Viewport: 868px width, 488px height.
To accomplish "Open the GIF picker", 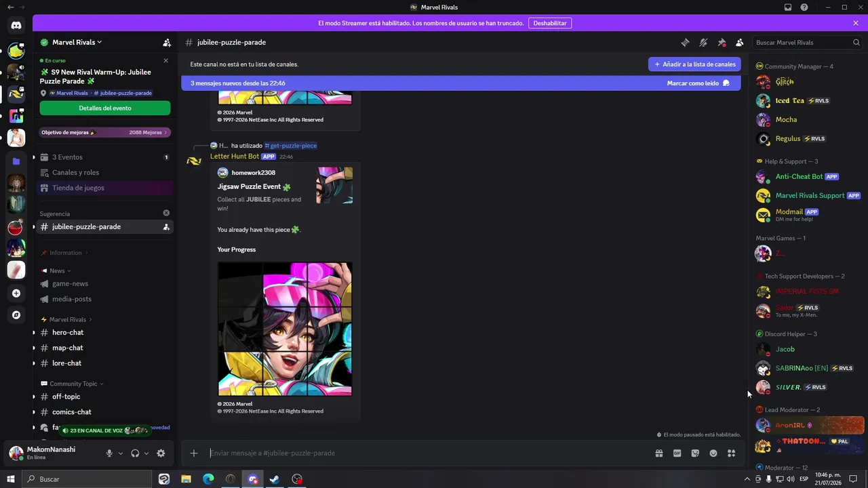I will click(x=677, y=453).
